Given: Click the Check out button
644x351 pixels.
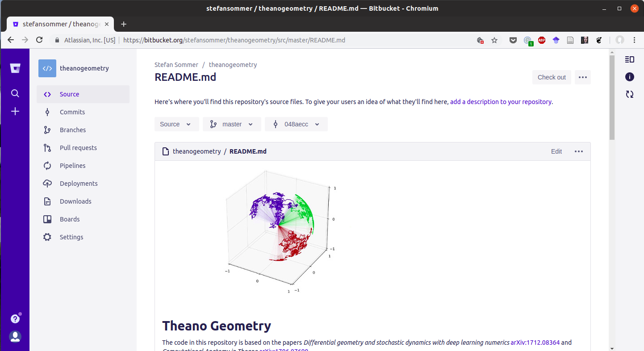Looking at the screenshot, I should [552, 77].
